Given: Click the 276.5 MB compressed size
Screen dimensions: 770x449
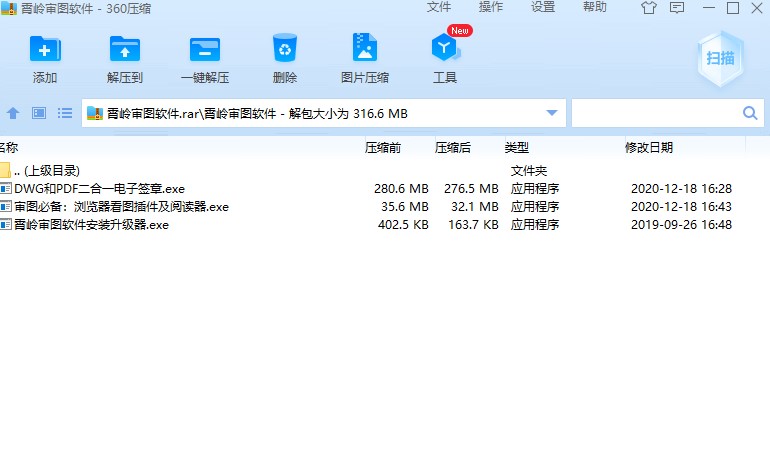Looking at the screenshot, I should coord(471,189).
